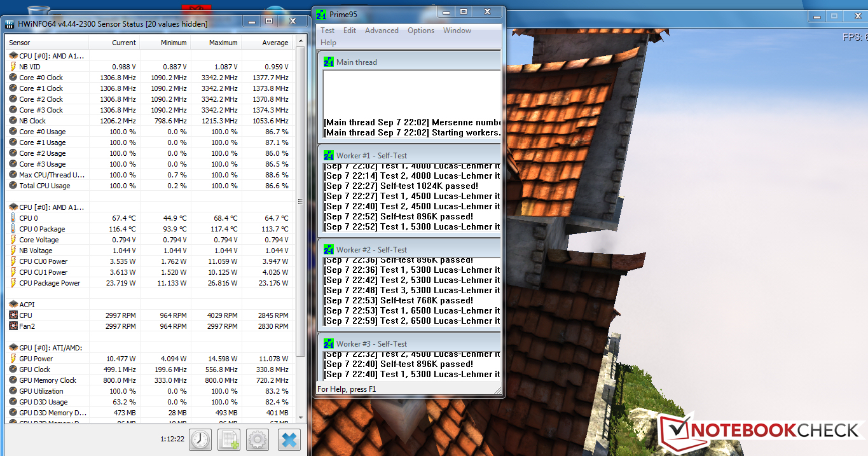Click the CPU 0 thermometer icon
Image resolution: width=868 pixels, height=456 pixels.
tap(13, 218)
